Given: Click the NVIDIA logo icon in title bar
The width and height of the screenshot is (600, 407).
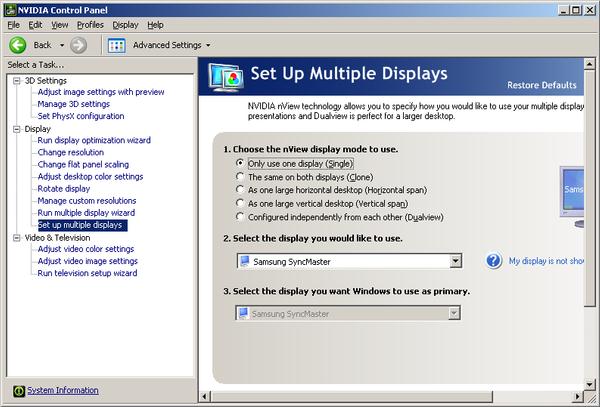Looking at the screenshot, I should [10, 10].
